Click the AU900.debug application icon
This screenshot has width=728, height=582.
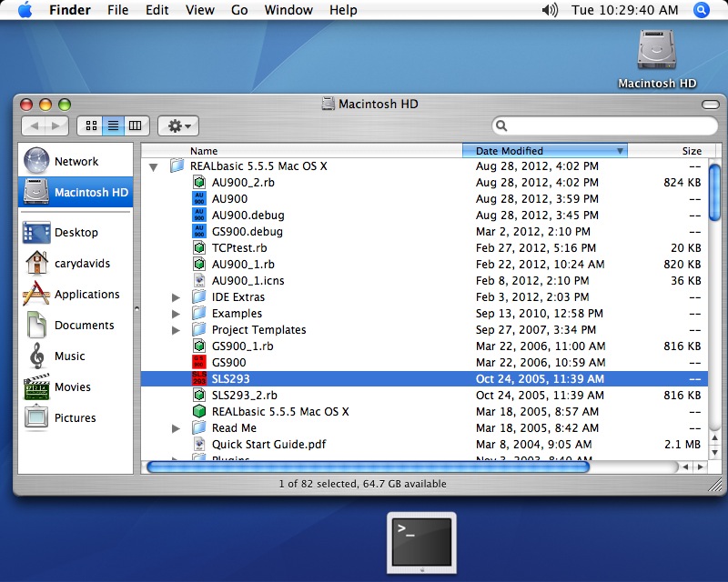click(x=199, y=215)
